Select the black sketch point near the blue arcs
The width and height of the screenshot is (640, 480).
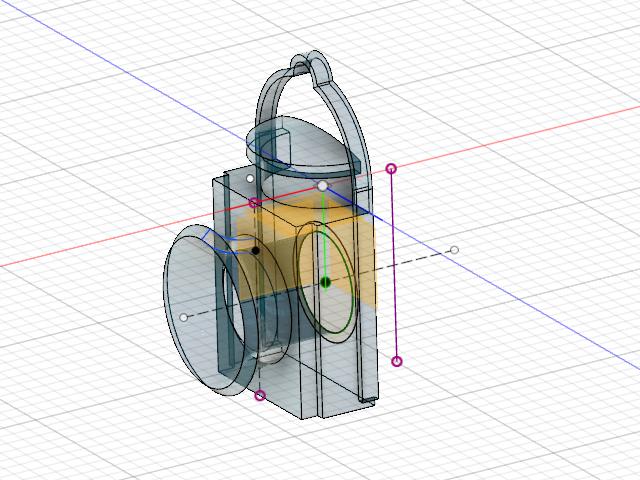click(x=256, y=251)
